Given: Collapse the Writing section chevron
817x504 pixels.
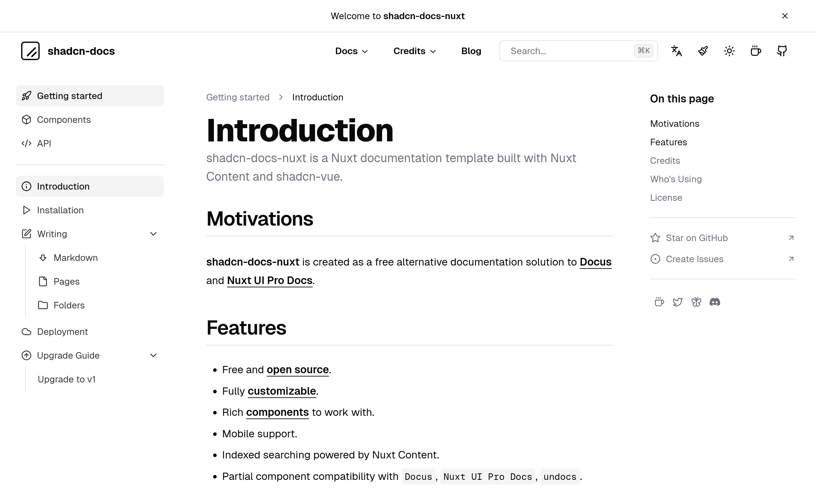Looking at the screenshot, I should pyautogui.click(x=153, y=234).
